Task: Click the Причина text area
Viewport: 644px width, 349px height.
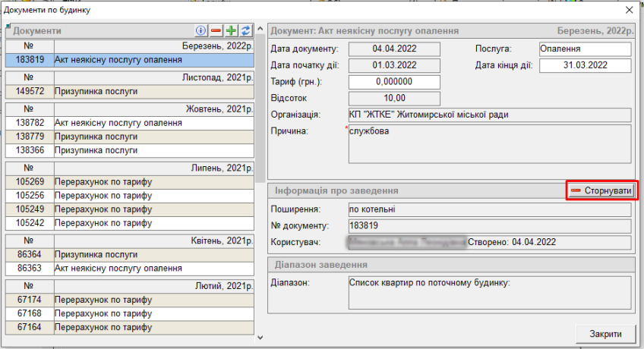Action: click(x=489, y=144)
